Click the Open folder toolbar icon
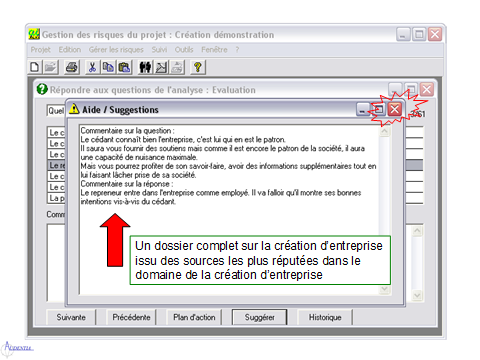 click(x=50, y=67)
